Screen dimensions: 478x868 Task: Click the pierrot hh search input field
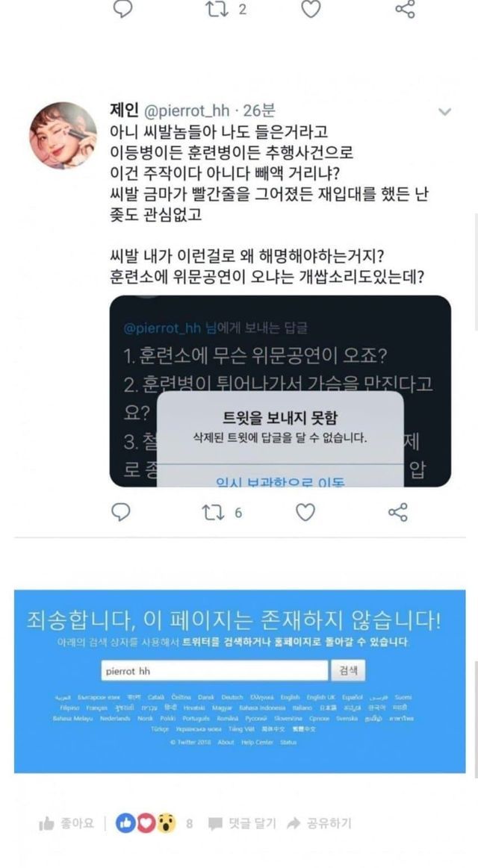tap(215, 671)
